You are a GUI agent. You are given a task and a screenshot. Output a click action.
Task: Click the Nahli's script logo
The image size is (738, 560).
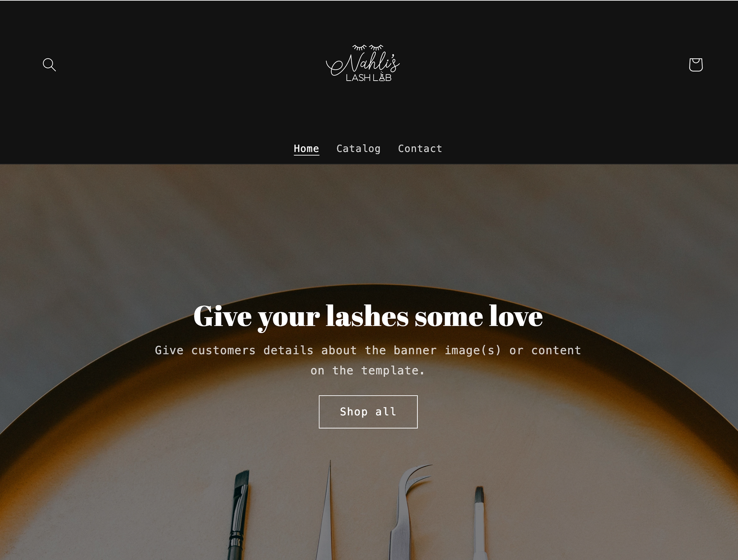click(x=363, y=63)
